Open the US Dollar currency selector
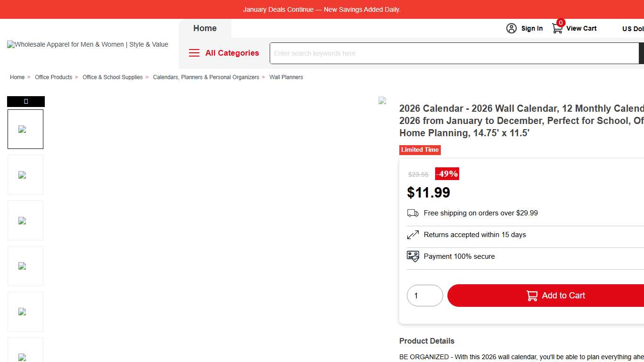 coord(633,29)
